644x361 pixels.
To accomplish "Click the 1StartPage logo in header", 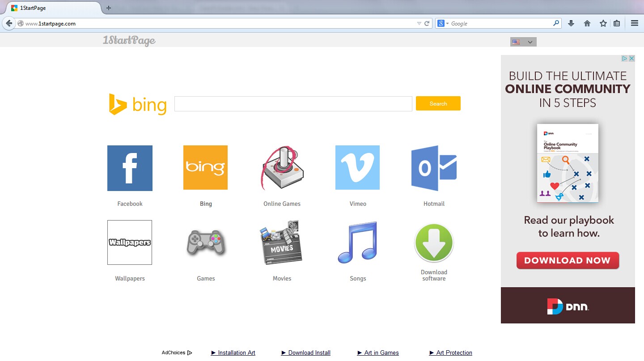I will coord(129,41).
